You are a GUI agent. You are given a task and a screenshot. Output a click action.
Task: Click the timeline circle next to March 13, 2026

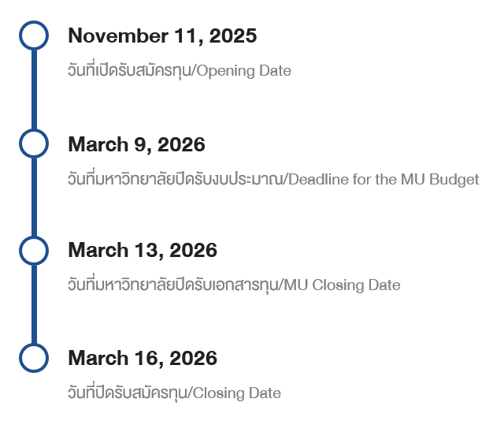pyautogui.click(x=34, y=250)
